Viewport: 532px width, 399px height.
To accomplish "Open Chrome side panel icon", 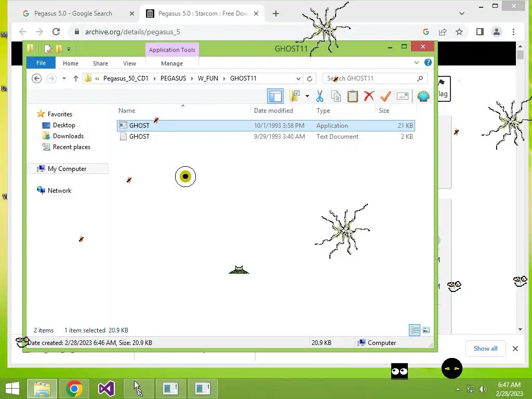I will pos(480,32).
